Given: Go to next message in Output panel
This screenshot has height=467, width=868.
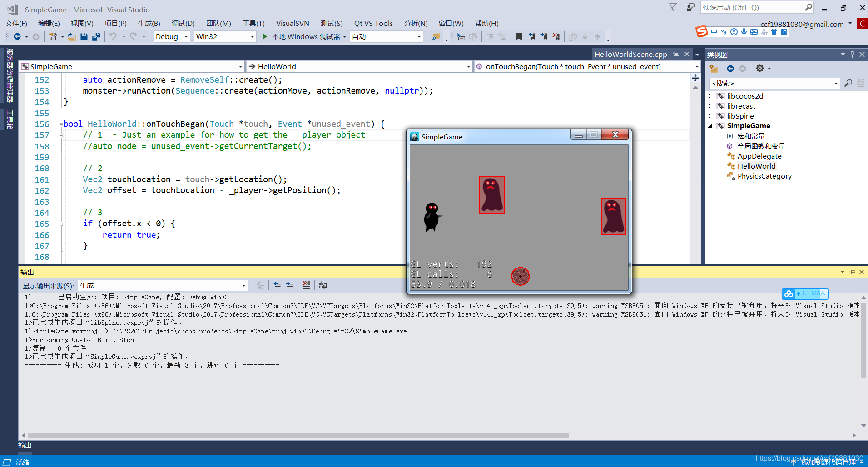Looking at the screenshot, I should (289, 285).
